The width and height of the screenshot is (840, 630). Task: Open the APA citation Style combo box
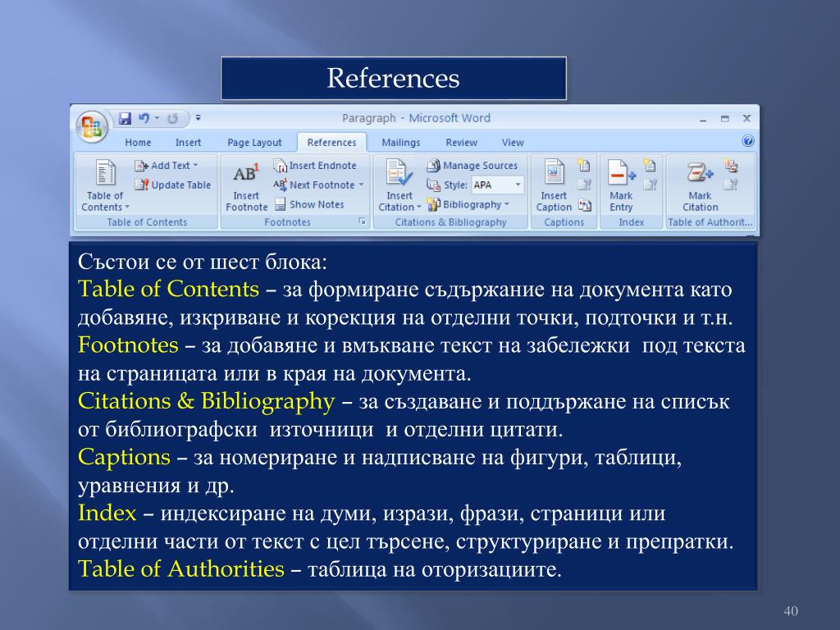point(497,185)
